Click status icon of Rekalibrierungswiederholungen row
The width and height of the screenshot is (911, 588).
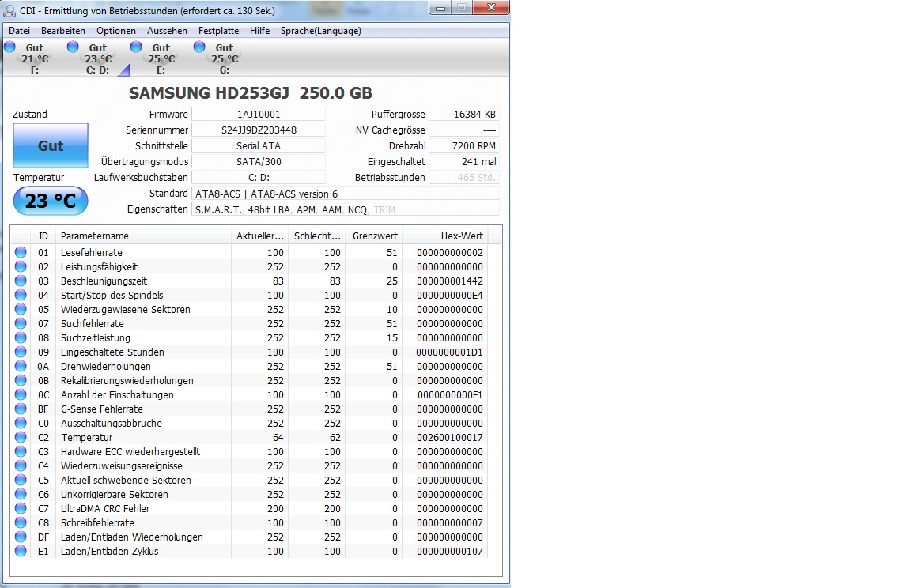21,380
